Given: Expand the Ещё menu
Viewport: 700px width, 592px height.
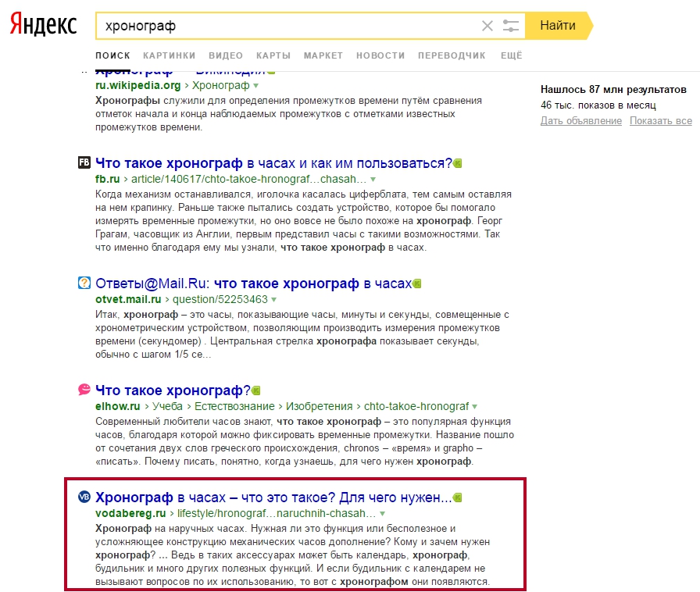Looking at the screenshot, I should coord(511,55).
